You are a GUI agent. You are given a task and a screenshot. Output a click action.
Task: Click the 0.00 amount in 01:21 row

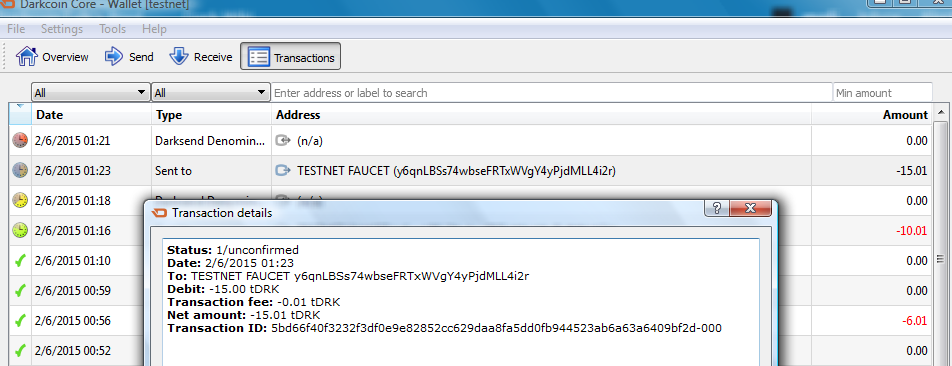[872, 141]
